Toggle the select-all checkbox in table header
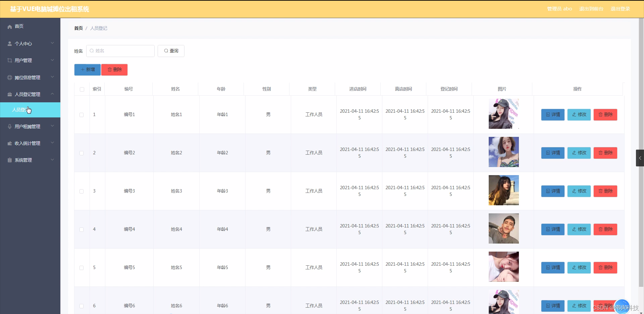 click(82, 90)
